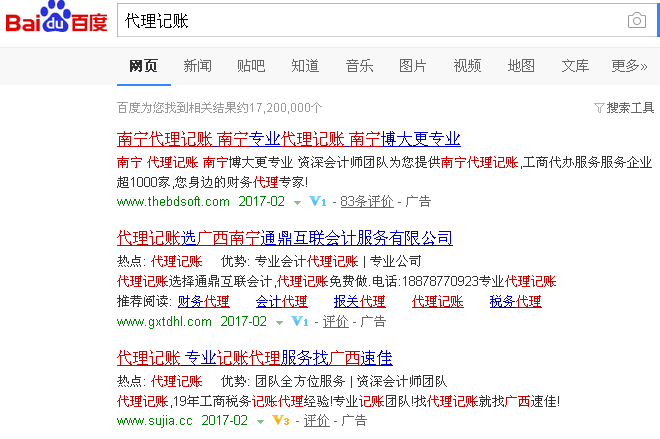This screenshot has width=660, height=439.
Task: Click the www.thebdsoft.com URL
Action: [x=173, y=202]
